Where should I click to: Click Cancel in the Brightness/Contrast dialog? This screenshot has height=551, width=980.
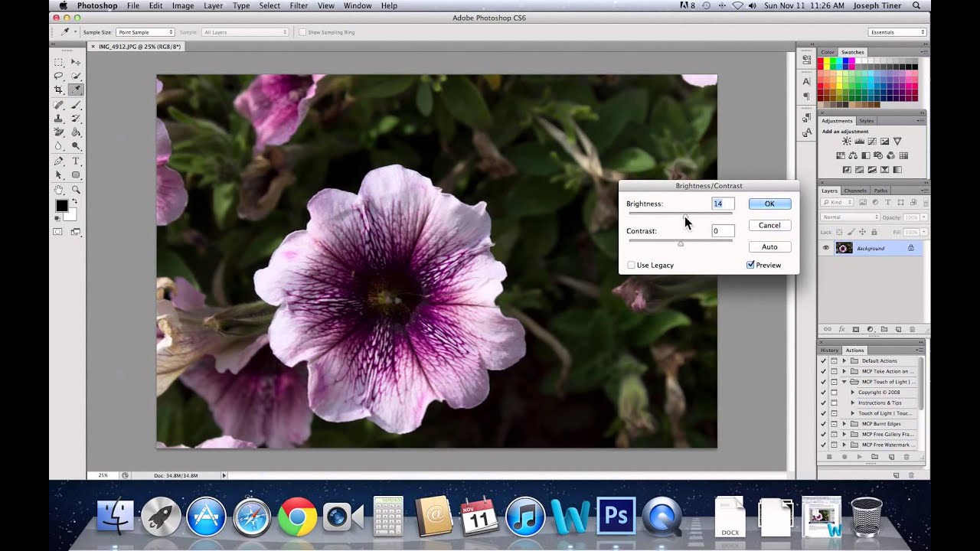[769, 225]
